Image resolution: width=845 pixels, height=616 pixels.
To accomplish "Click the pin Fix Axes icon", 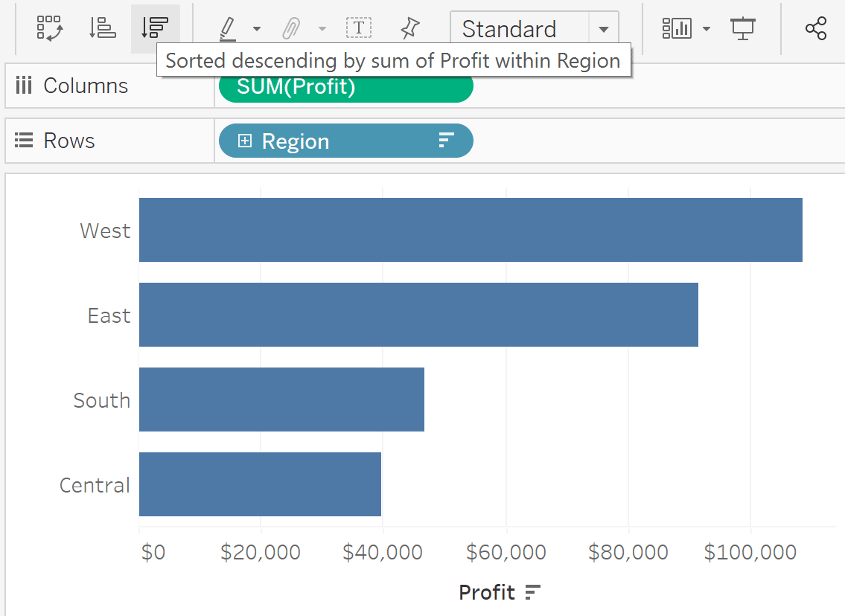I will point(410,28).
